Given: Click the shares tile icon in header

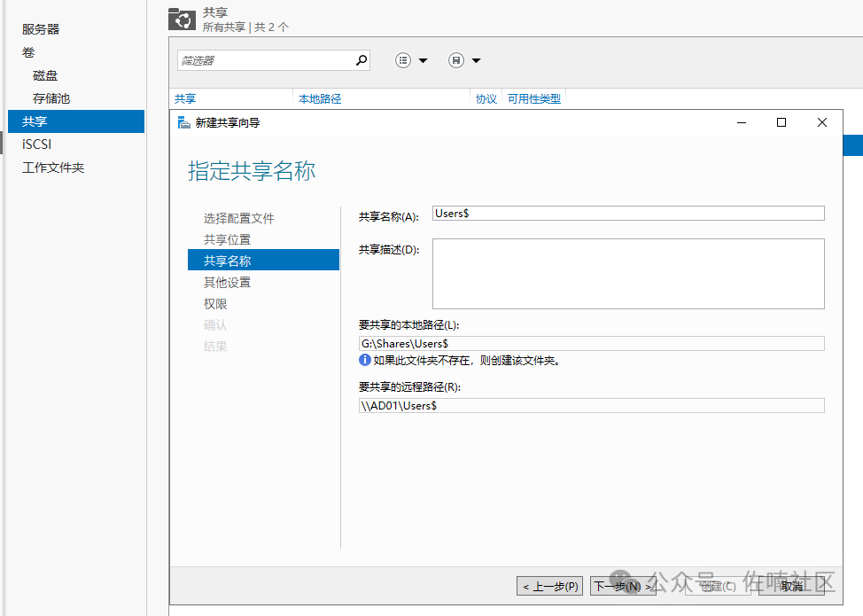Looking at the screenshot, I should [182, 19].
